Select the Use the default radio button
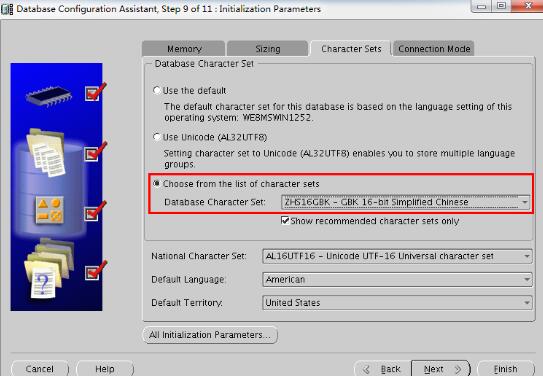The image size is (543, 376). tap(157, 91)
